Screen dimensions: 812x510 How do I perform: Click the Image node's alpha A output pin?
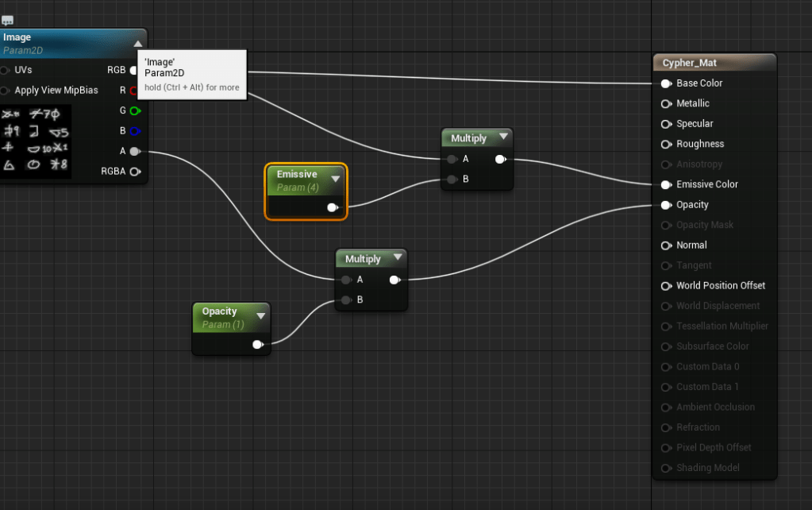134,151
